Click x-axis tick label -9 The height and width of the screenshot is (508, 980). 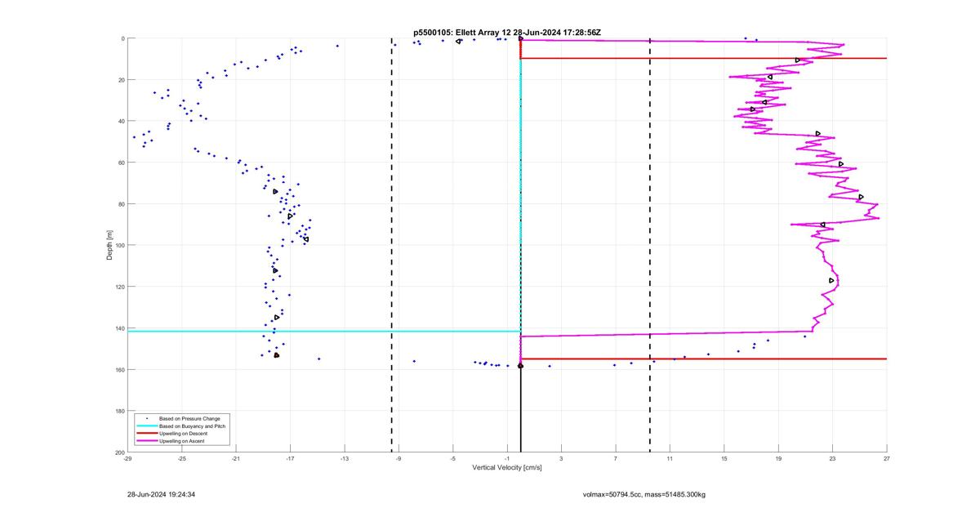pos(399,458)
